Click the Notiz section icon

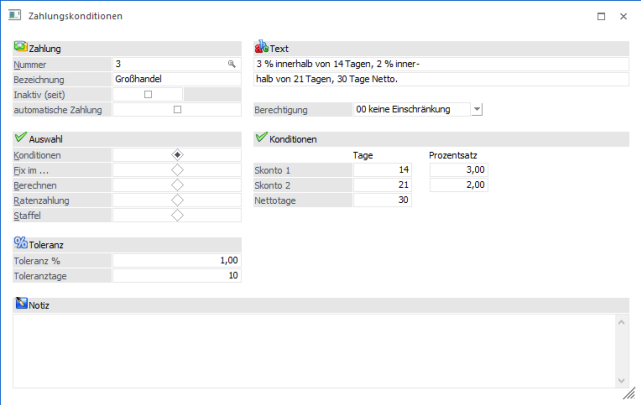(20, 304)
